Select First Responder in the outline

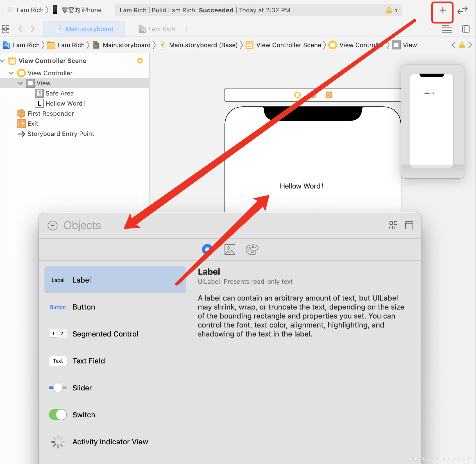[x=74, y=113]
